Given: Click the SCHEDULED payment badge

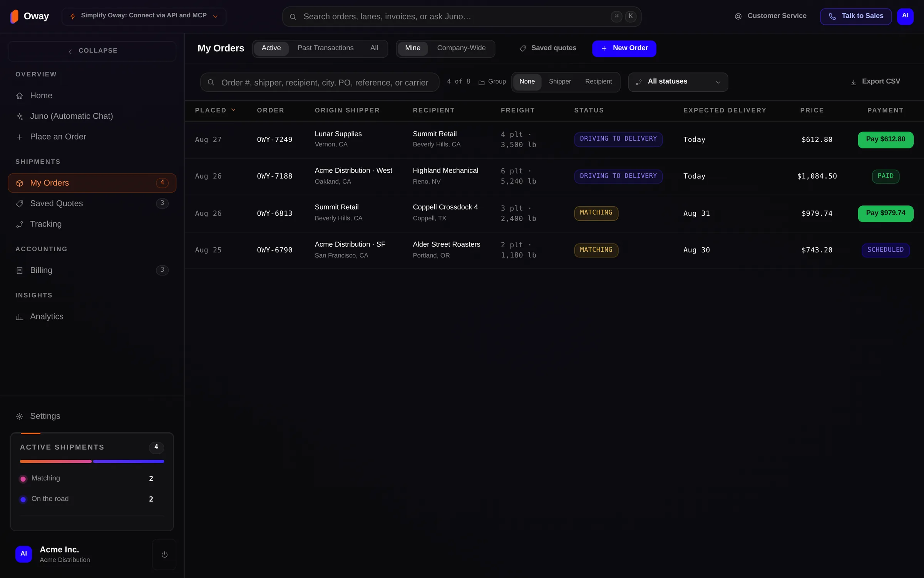Looking at the screenshot, I should coord(885,250).
